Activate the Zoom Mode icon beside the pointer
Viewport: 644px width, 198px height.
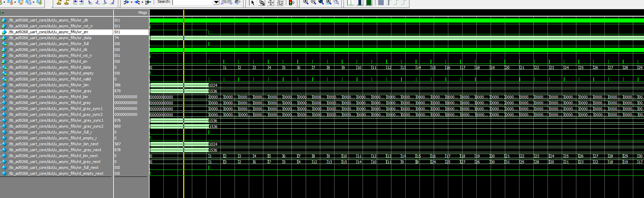click(x=262, y=2)
